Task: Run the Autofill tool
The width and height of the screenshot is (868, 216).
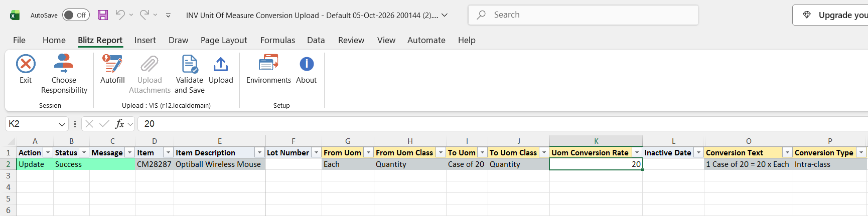Action: coord(112,69)
